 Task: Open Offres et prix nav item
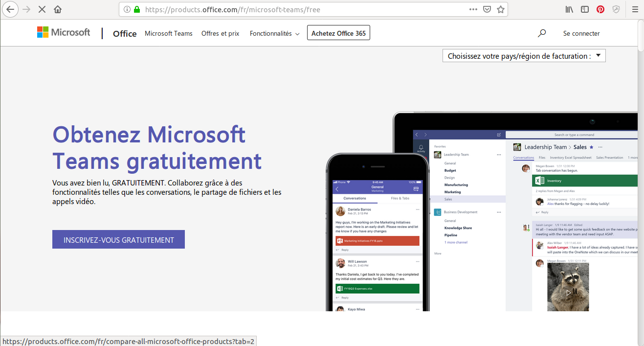221,33
